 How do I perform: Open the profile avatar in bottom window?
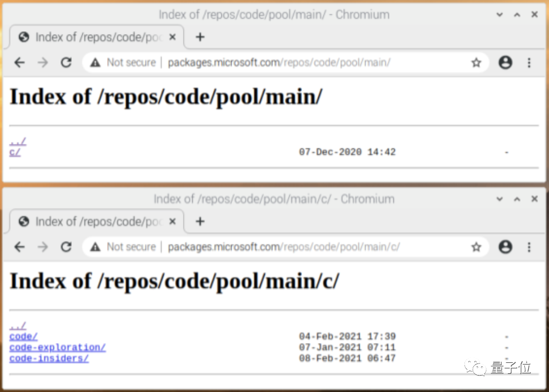tap(505, 247)
